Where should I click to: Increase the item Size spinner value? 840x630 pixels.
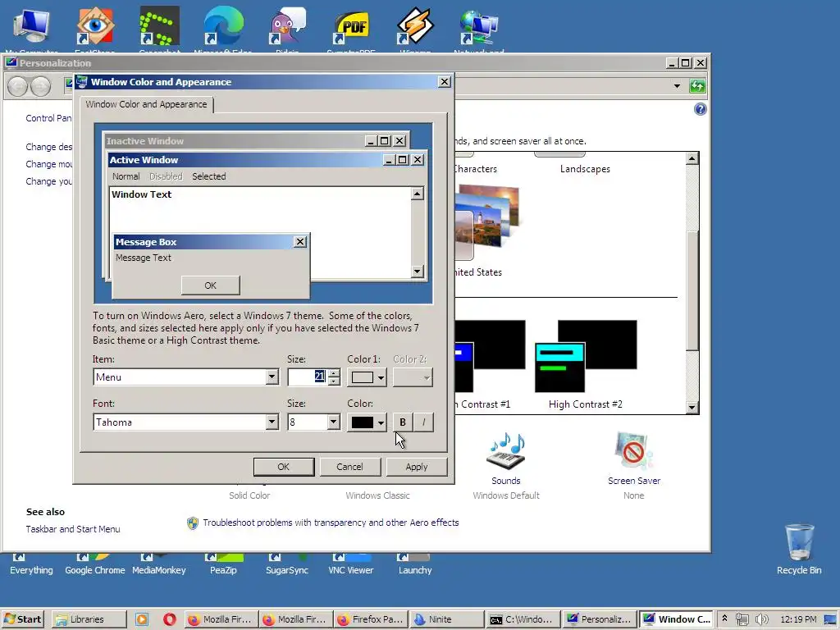[x=334, y=373]
